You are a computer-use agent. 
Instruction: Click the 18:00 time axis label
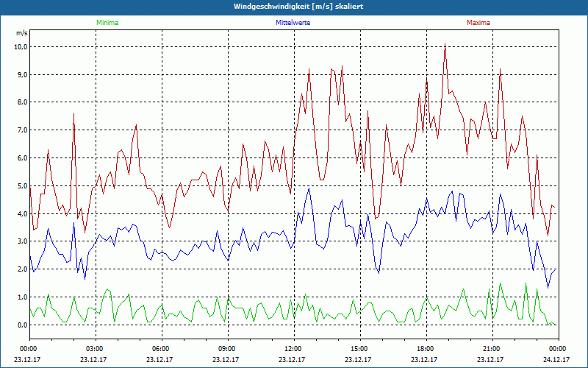click(425, 349)
